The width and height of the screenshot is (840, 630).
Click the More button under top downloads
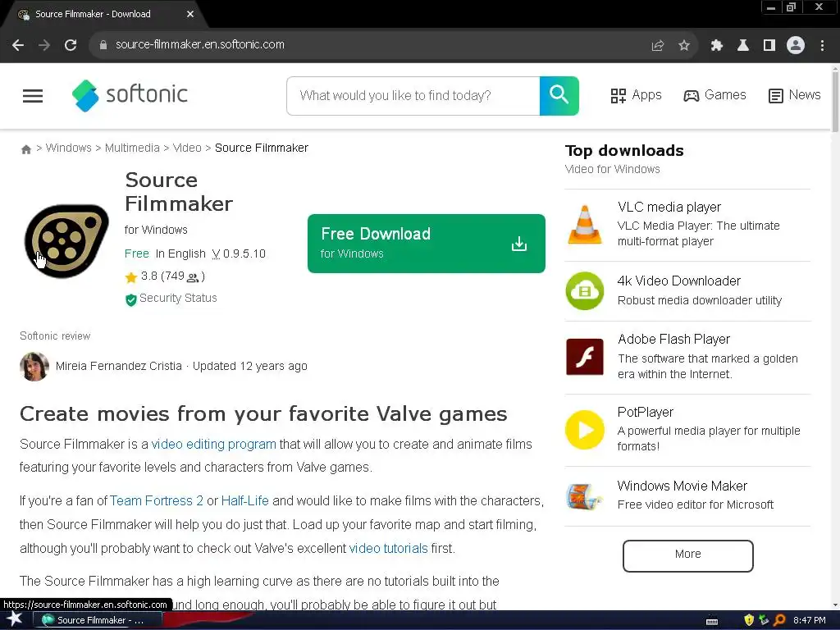688,555
